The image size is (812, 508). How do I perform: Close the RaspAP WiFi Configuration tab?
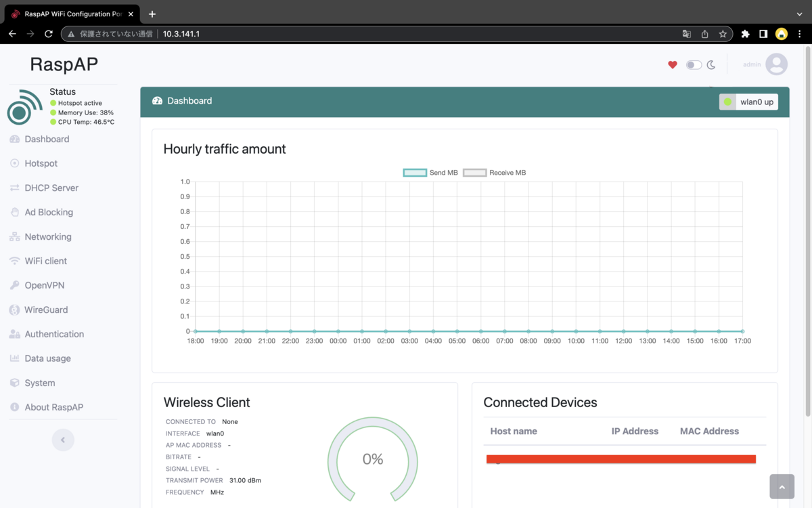coord(131,14)
